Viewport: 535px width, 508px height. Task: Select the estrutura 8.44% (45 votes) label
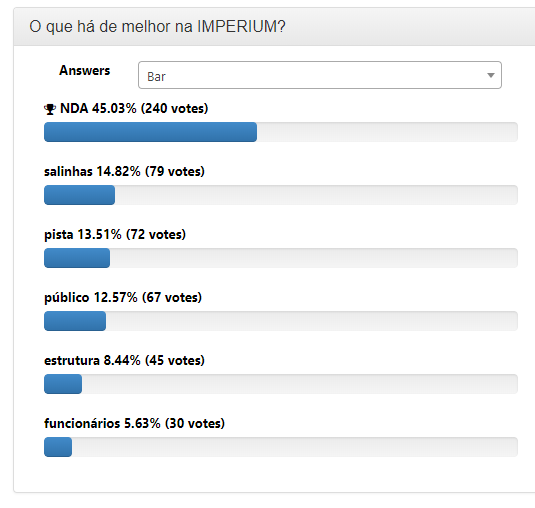(x=124, y=361)
